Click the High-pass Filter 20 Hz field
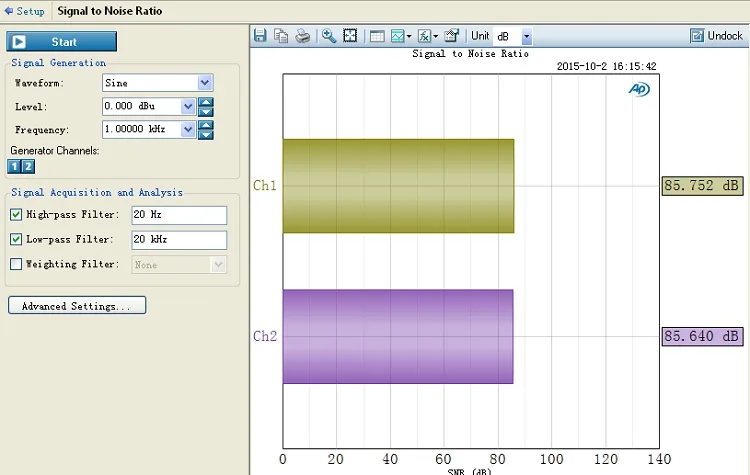This screenshot has height=475, width=750. click(x=179, y=215)
